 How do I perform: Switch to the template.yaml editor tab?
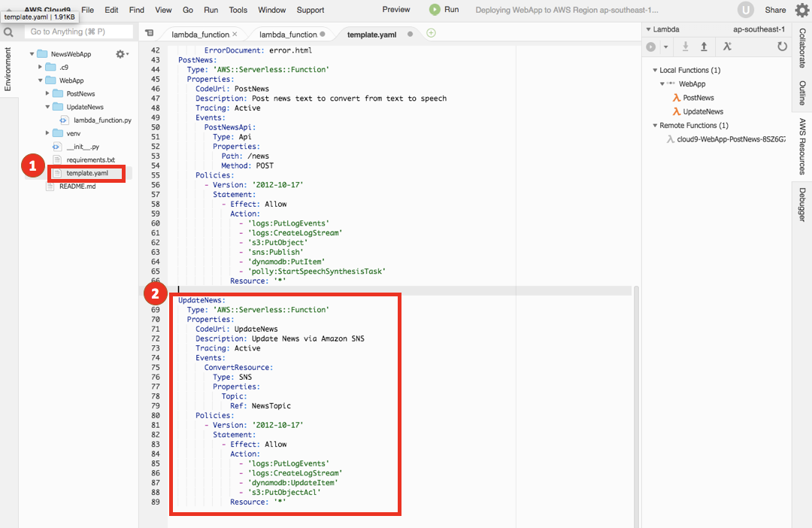point(372,34)
